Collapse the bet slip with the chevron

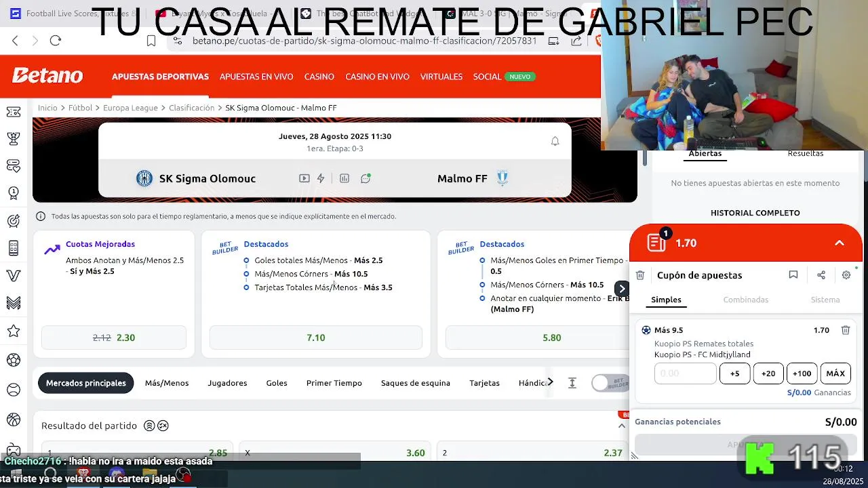click(x=840, y=243)
